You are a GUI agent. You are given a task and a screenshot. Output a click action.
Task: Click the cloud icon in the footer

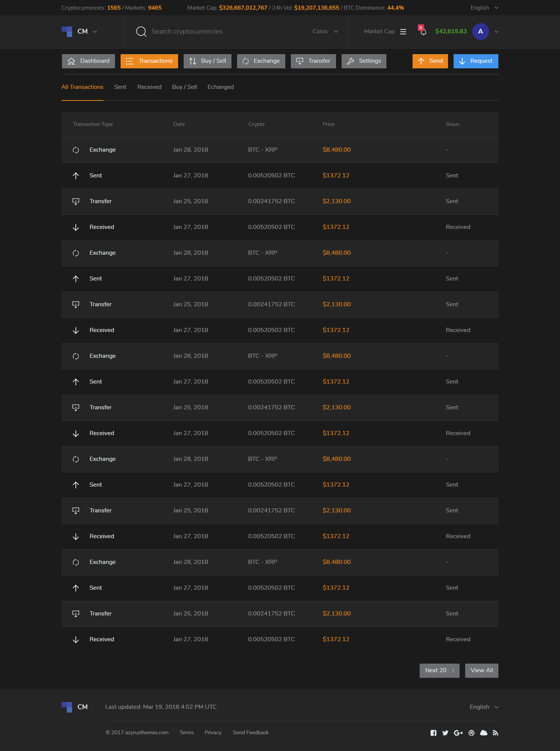coord(483,733)
